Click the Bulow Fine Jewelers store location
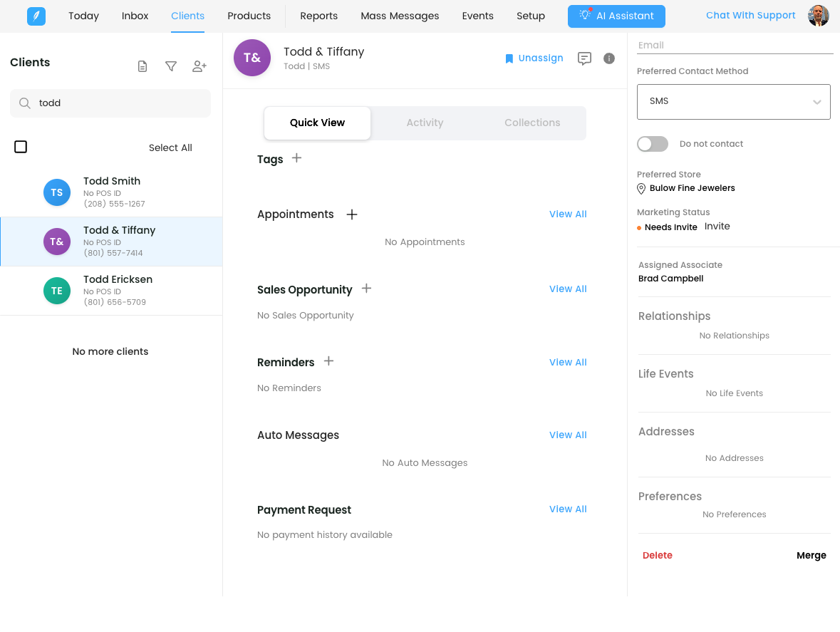The image size is (840, 632). tap(686, 188)
